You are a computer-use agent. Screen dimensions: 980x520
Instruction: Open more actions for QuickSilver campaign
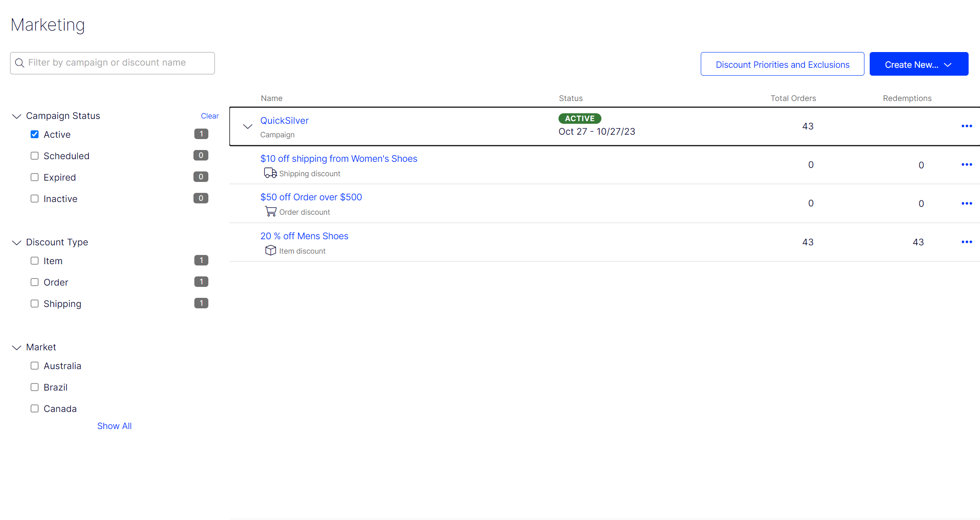coord(966,126)
